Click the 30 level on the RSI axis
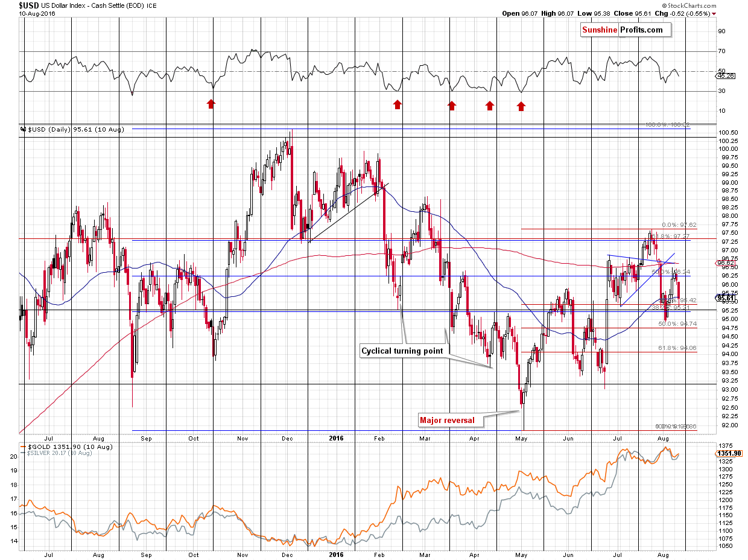748x560 pixels. click(x=721, y=91)
